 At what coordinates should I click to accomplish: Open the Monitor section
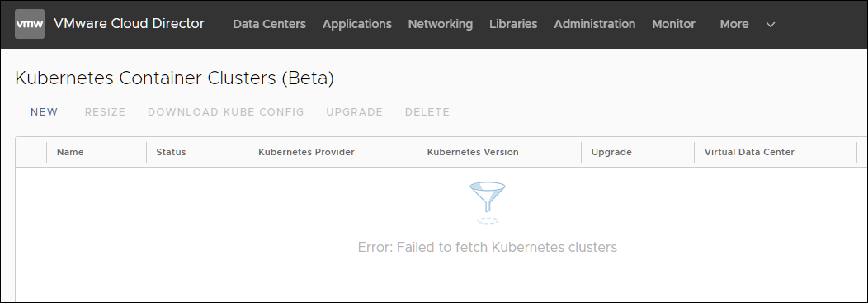coord(673,24)
